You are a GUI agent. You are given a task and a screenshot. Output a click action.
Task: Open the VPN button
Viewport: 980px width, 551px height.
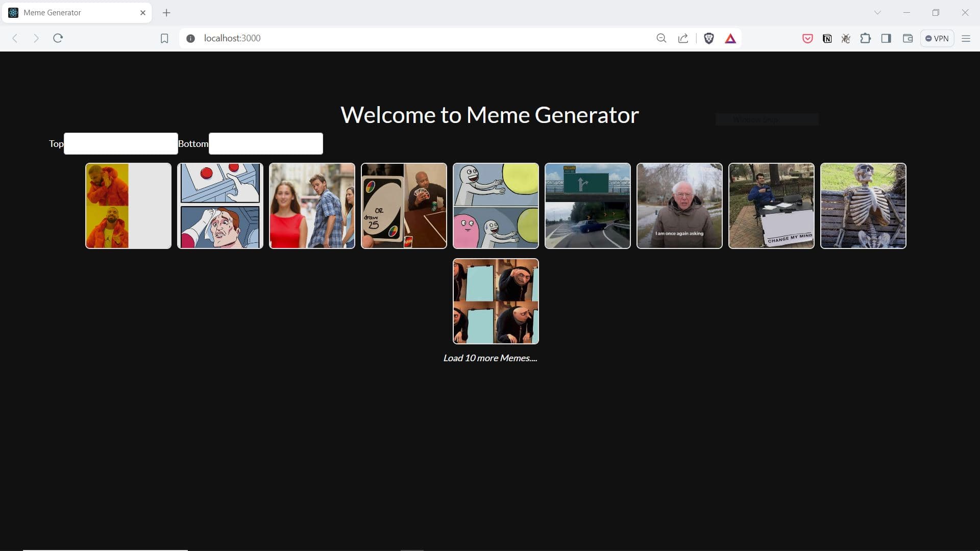point(937,38)
